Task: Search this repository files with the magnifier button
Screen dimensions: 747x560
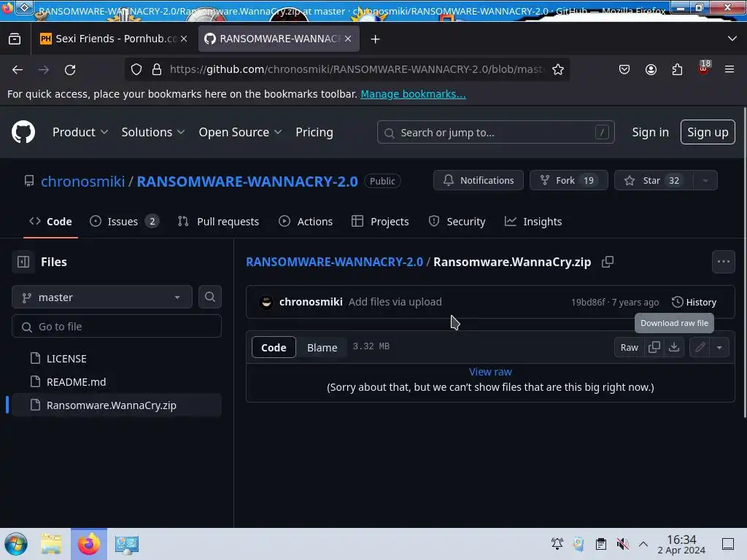Action: pyautogui.click(x=209, y=297)
